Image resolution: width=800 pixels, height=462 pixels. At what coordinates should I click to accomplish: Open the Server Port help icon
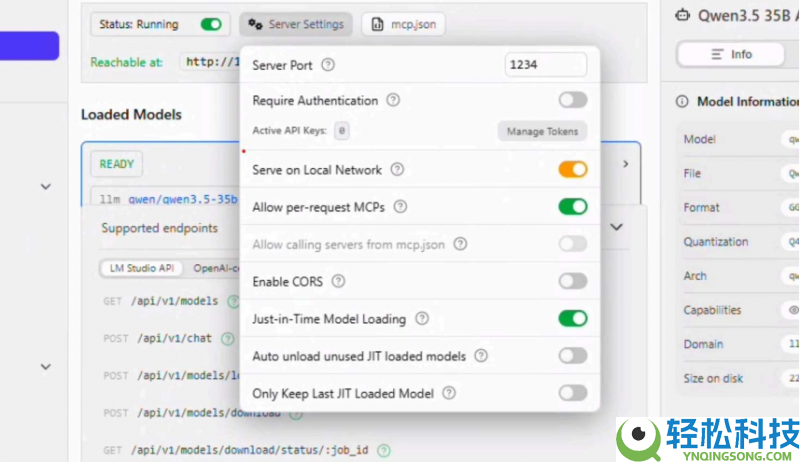click(x=328, y=65)
